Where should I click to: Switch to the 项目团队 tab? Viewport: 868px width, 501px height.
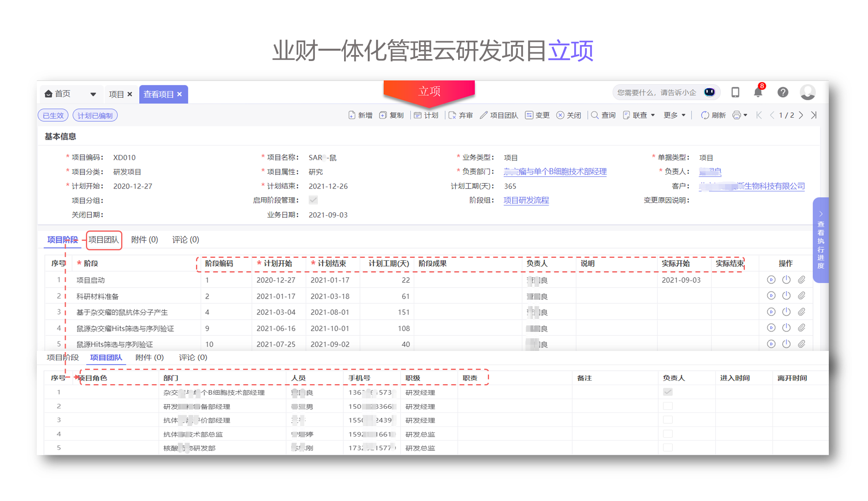click(x=104, y=240)
